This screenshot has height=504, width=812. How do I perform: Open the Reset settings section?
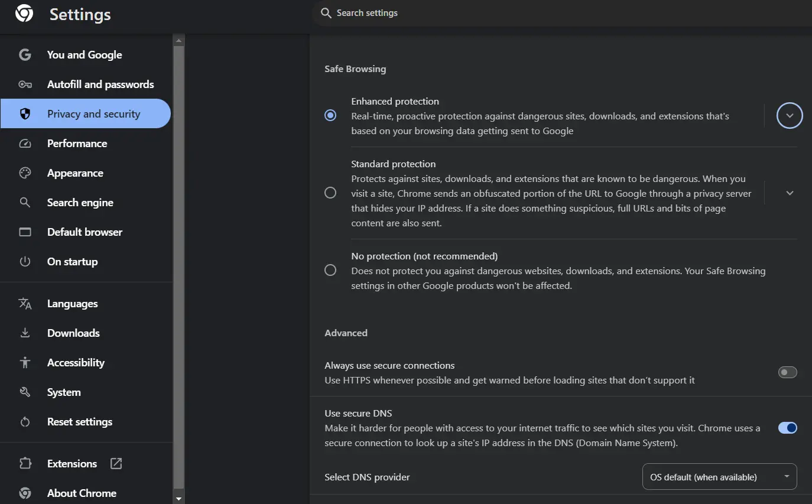pos(80,422)
